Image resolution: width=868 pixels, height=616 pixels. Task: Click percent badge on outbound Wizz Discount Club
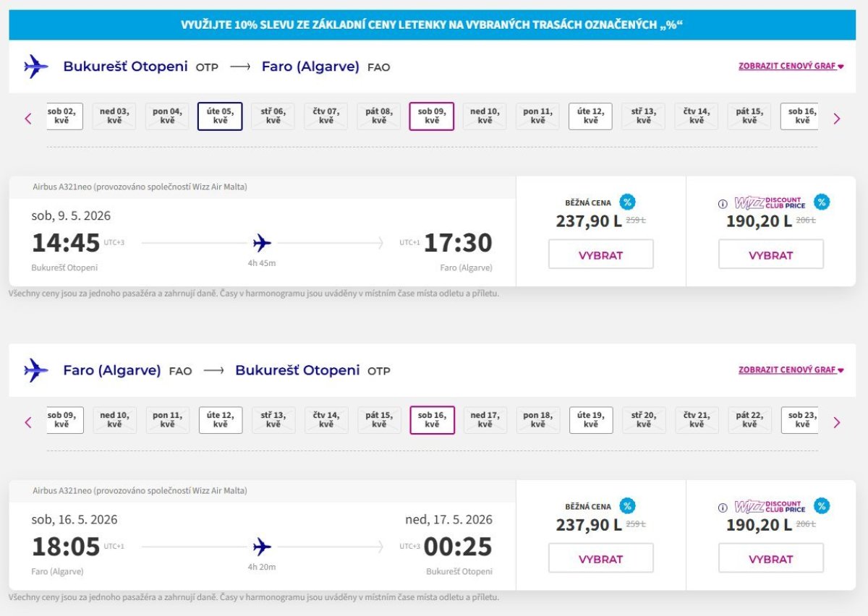(822, 202)
